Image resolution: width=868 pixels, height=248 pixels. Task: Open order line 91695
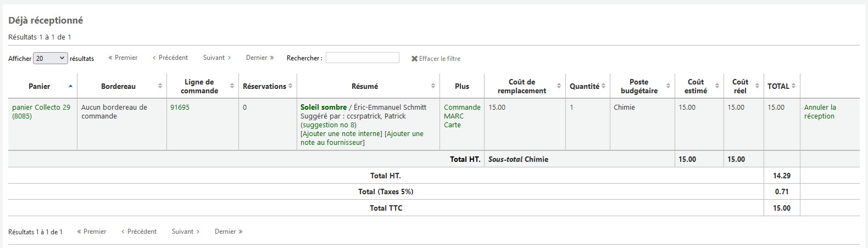(180, 107)
